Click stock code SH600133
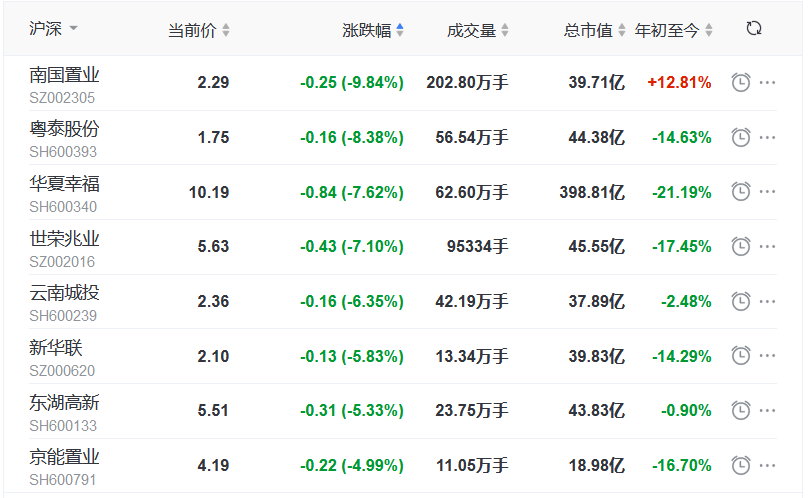The image size is (808, 498). click(x=63, y=426)
